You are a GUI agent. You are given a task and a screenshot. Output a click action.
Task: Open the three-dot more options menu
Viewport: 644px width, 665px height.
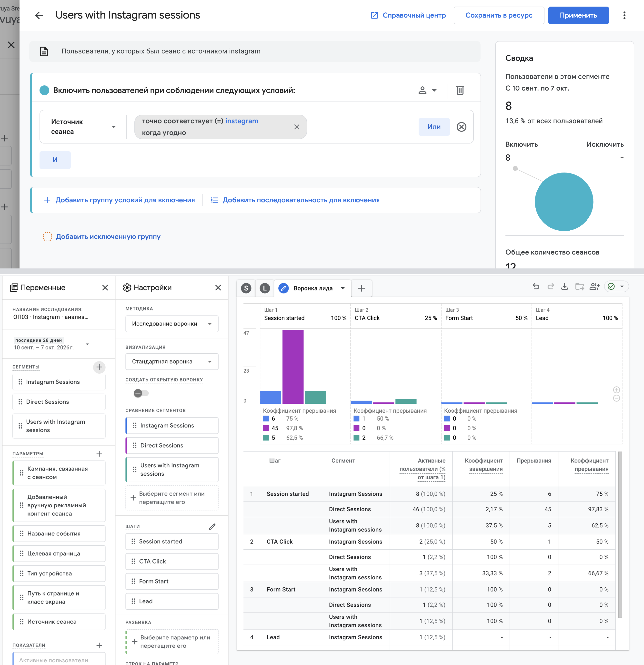[624, 15]
